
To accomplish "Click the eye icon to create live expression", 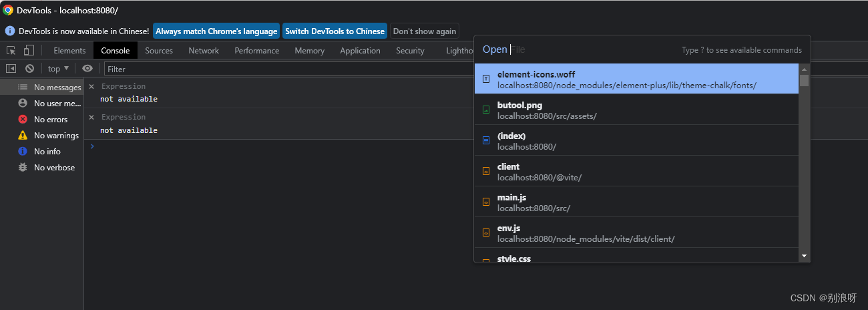I will click(x=87, y=68).
